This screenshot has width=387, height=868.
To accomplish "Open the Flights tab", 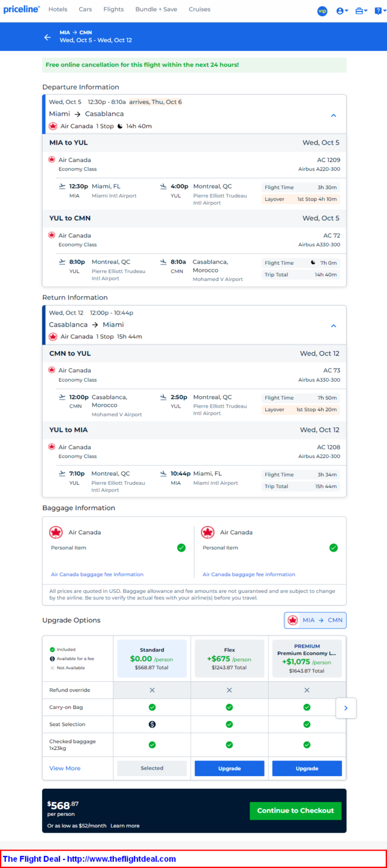I will (114, 9).
